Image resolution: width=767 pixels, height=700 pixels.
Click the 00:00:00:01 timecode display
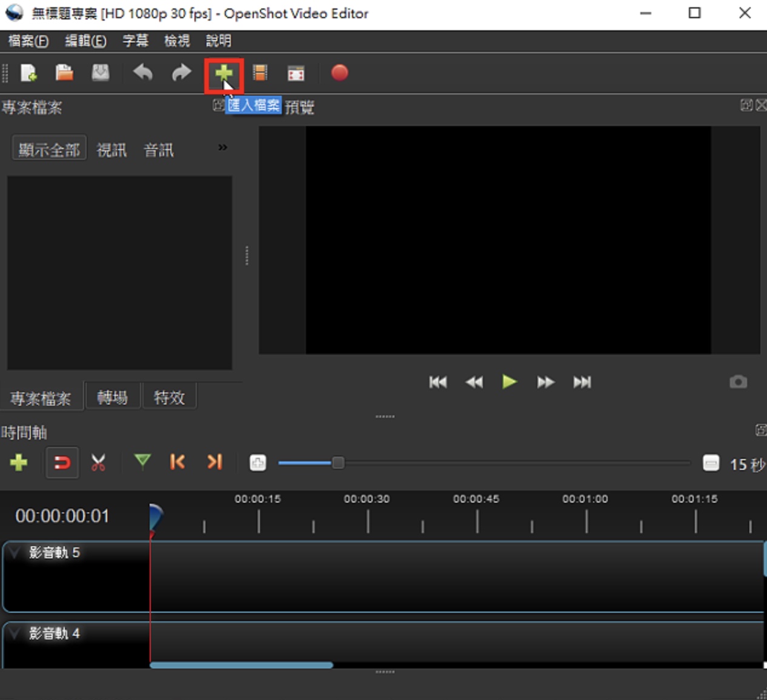click(x=62, y=516)
